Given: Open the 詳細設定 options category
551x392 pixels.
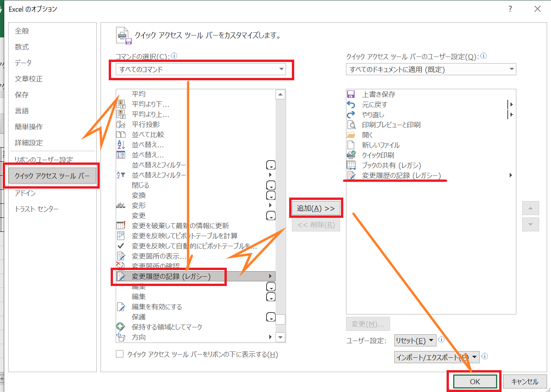Looking at the screenshot, I should (x=52, y=143).
